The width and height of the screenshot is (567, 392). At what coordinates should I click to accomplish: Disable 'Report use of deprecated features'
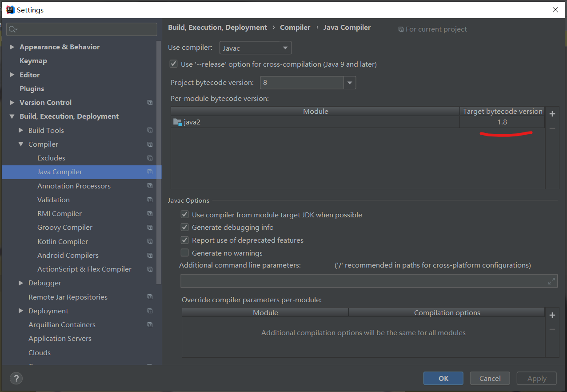[x=184, y=240]
